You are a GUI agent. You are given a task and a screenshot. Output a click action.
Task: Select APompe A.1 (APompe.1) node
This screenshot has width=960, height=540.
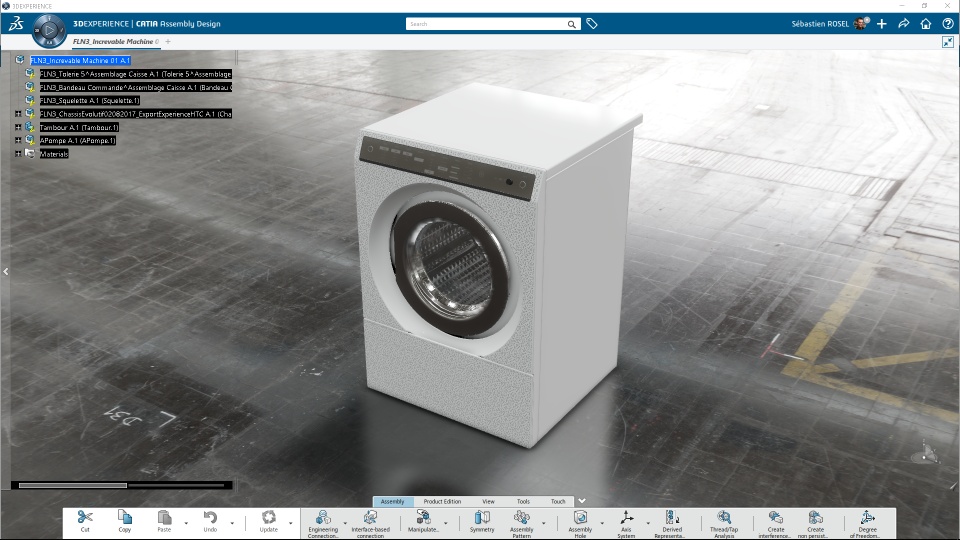coord(78,140)
